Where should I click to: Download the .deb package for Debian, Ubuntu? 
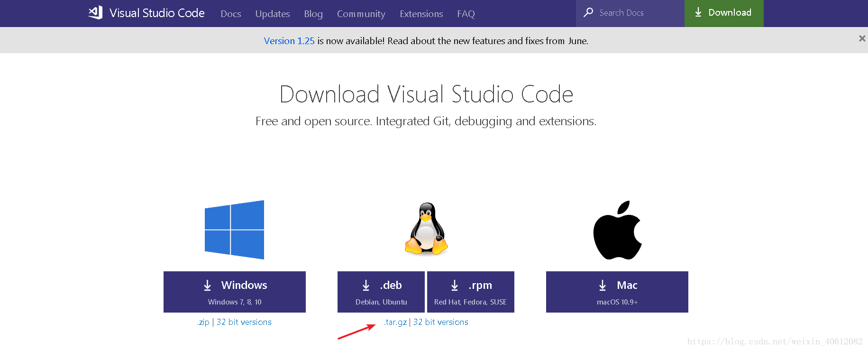(381, 292)
